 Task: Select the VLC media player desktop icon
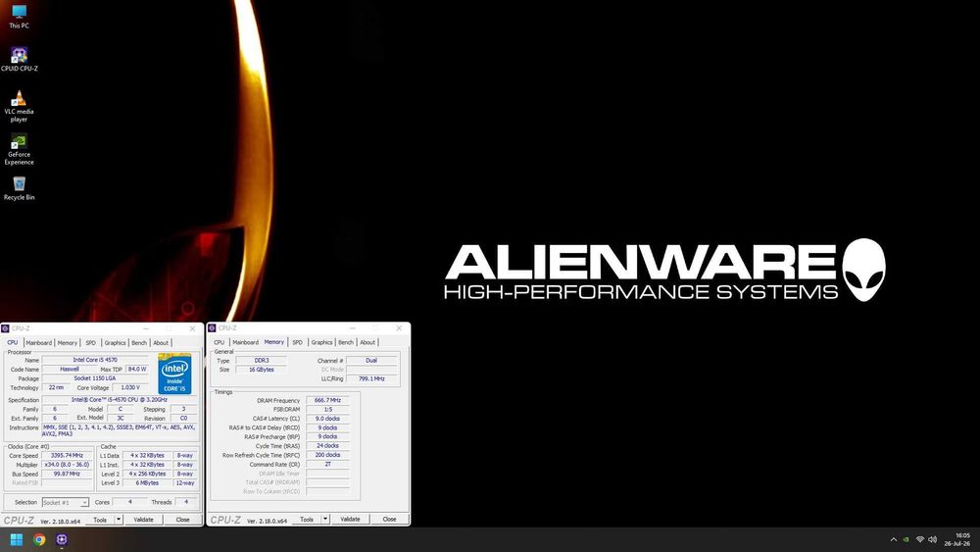tap(19, 106)
